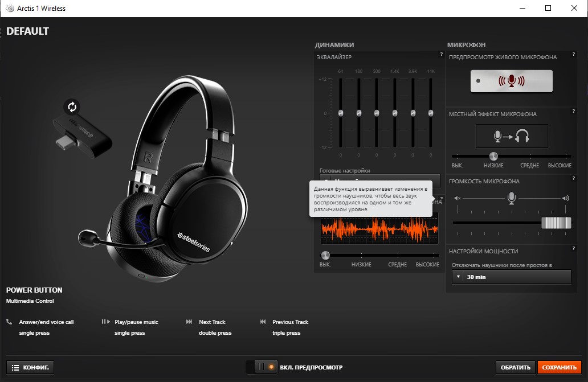Adjust the 1.4K equalizer slider
Screen dimensions: 588x382
click(394, 113)
